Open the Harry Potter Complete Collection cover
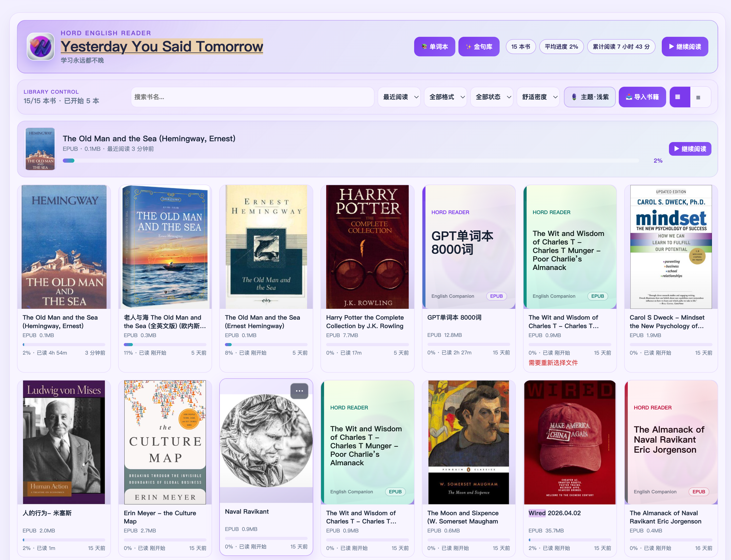The image size is (731, 560). coord(367,247)
